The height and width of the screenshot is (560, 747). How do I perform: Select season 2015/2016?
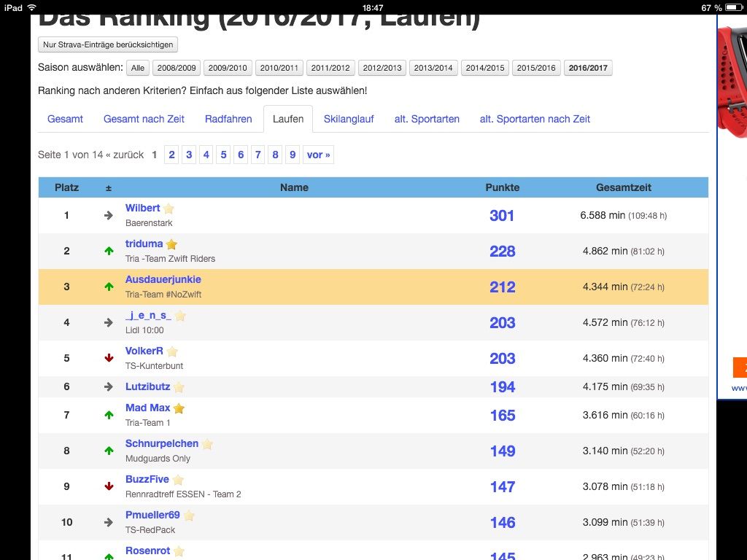pyautogui.click(x=536, y=68)
